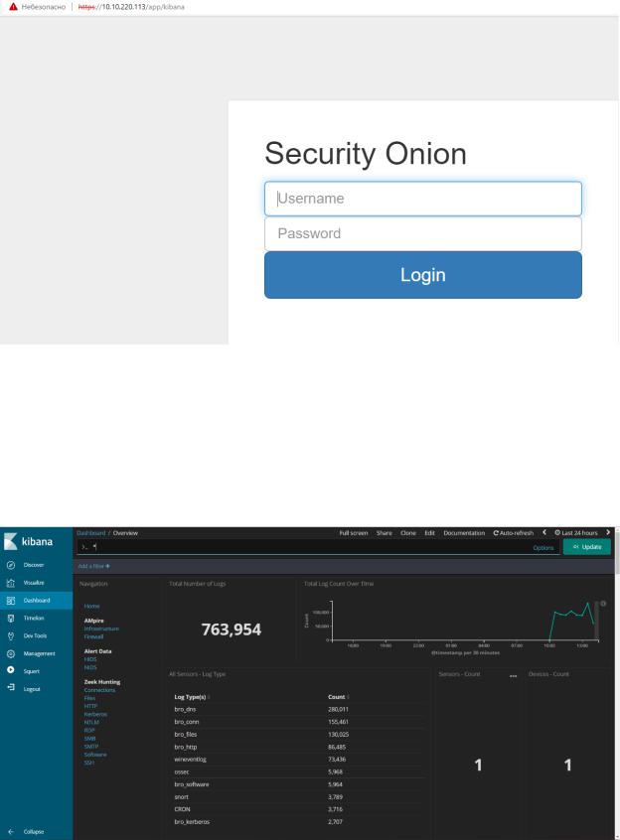This screenshot has width=620, height=840.
Task: Click the 763,954 total logs value
Action: (x=231, y=629)
